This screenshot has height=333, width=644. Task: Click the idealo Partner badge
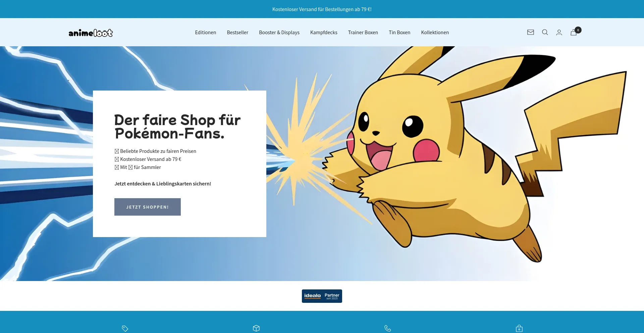(x=322, y=296)
